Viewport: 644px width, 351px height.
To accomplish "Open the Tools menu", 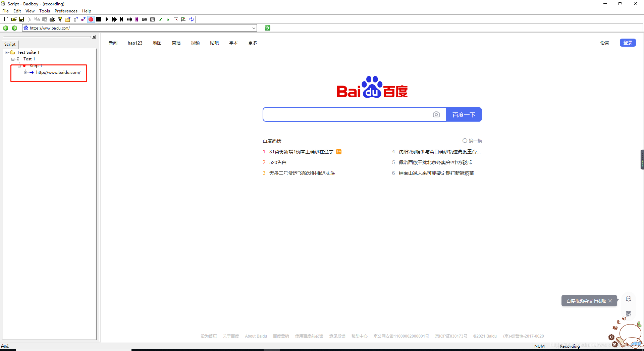I will [x=44, y=11].
